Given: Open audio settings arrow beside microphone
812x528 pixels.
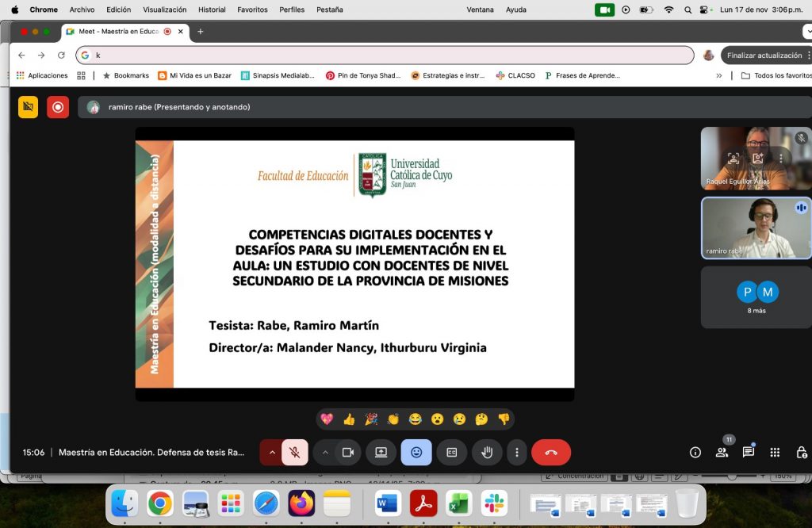Looking at the screenshot, I should (272, 452).
